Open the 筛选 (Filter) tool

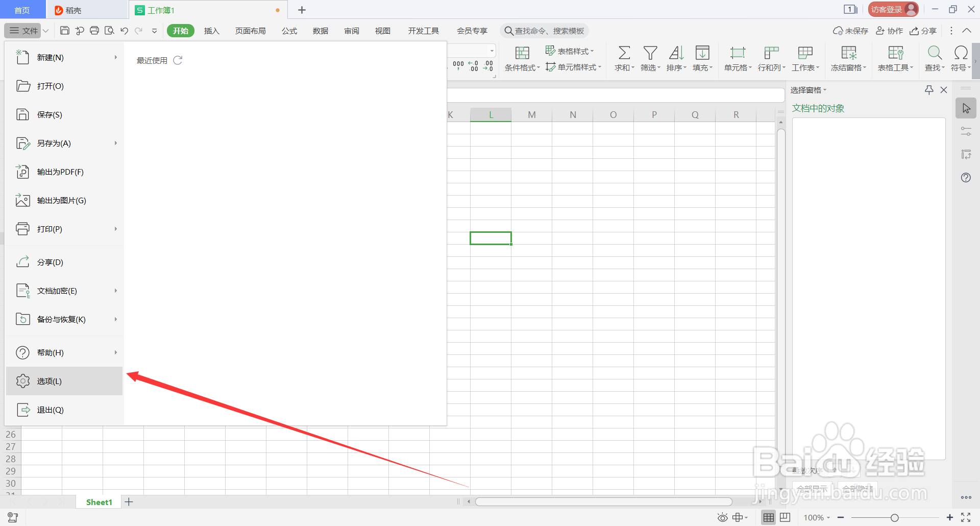(650, 57)
